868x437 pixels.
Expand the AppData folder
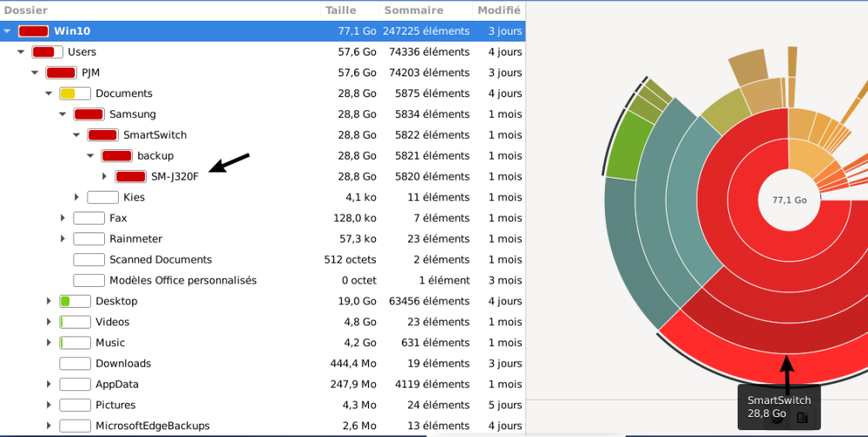49,384
